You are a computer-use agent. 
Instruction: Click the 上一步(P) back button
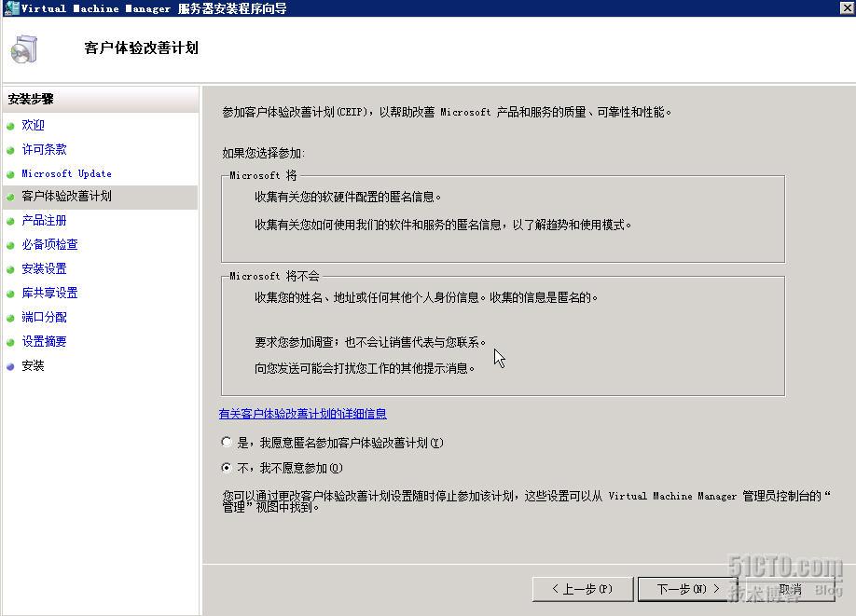click(x=583, y=589)
